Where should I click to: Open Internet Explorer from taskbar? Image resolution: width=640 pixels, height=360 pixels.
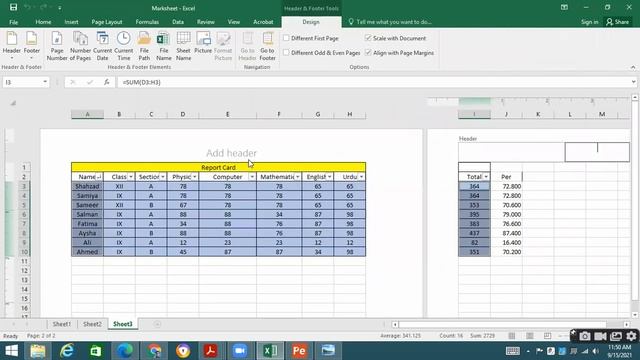pyautogui.click(x=67, y=351)
